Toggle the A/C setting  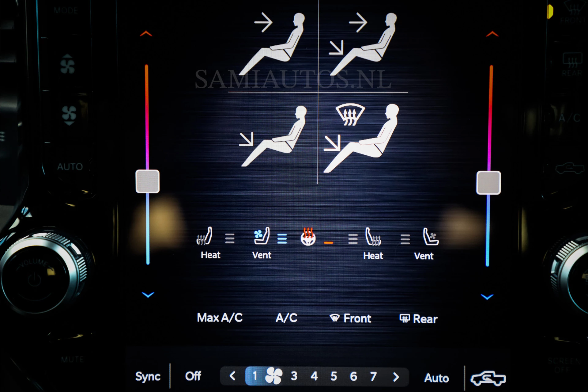pyautogui.click(x=286, y=318)
